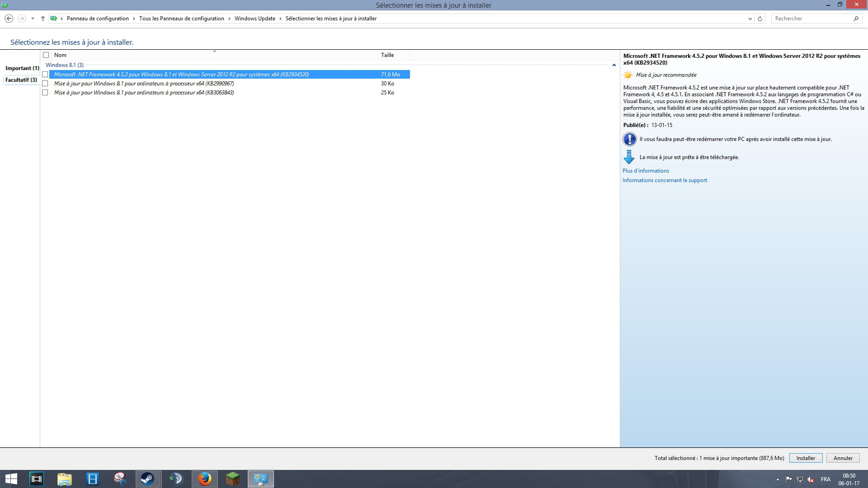Click the Installer button

pos(806,458)
